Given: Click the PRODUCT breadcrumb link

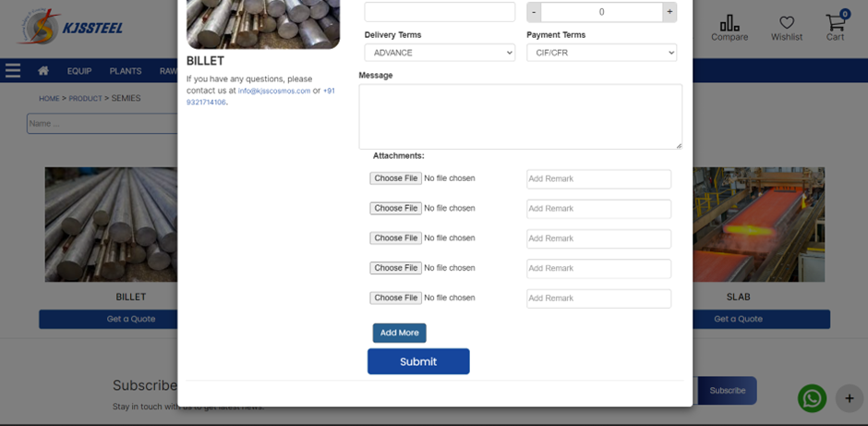Looking at the screenshot, I should coord(85,99).
